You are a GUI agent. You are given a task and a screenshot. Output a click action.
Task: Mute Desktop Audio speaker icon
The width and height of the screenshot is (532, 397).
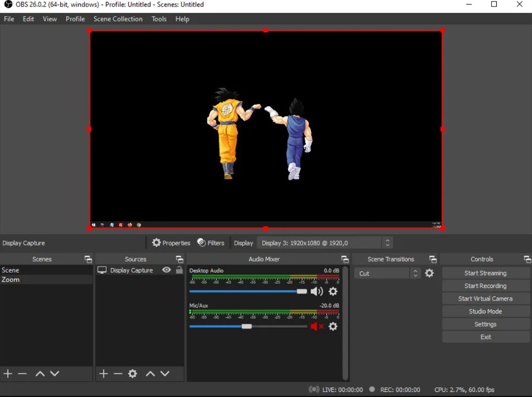[317, 291]
